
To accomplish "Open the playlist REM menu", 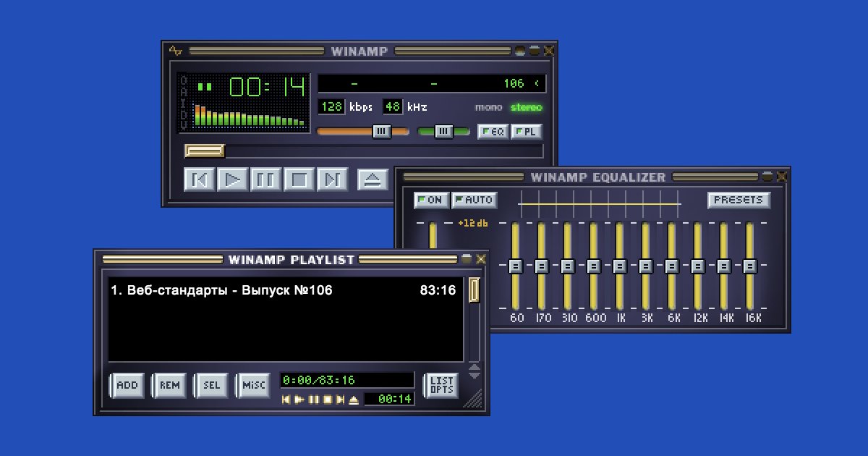I will [169, 385].
